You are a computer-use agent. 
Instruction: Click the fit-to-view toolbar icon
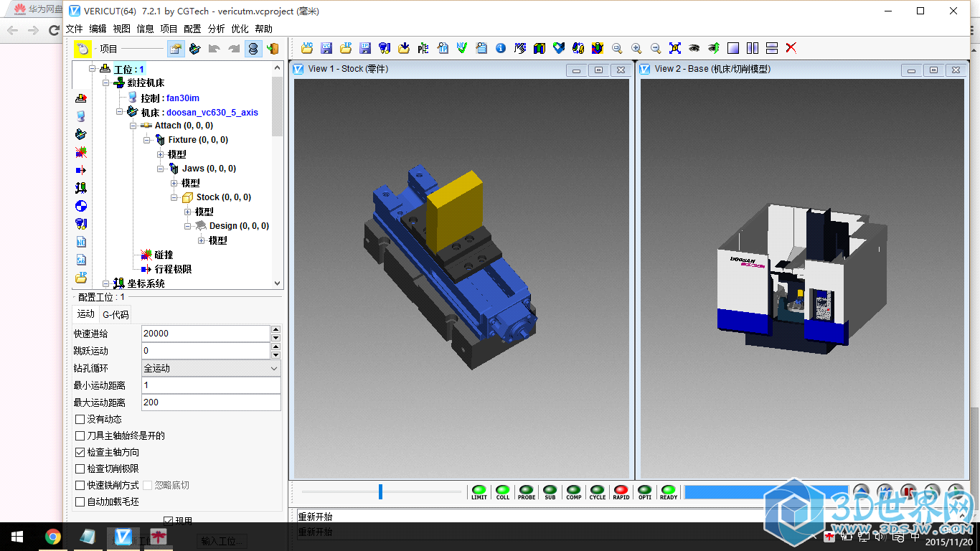click(x=675, y=48)
